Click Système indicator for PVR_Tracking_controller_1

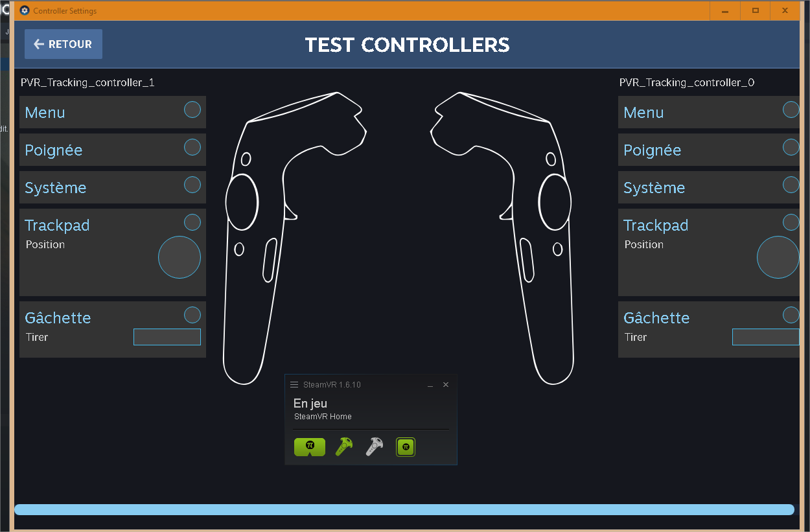pos(192,185)
